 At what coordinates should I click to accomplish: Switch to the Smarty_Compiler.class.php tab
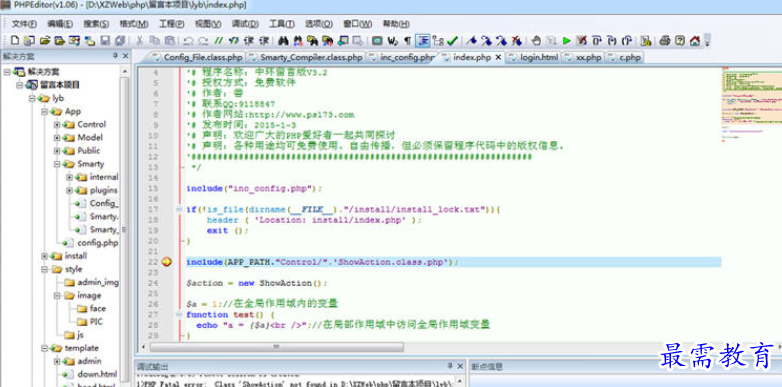point(306,57)
